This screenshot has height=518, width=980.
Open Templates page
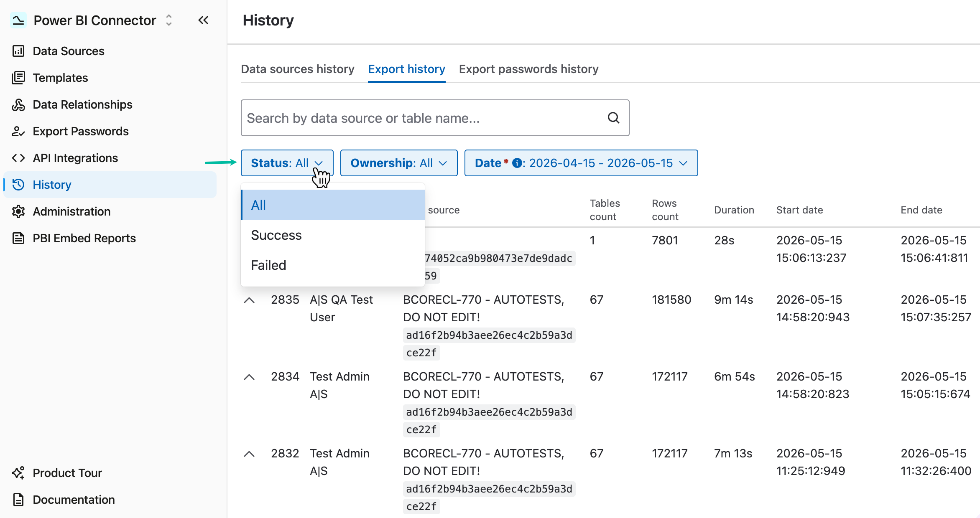[x=110, y=78]
